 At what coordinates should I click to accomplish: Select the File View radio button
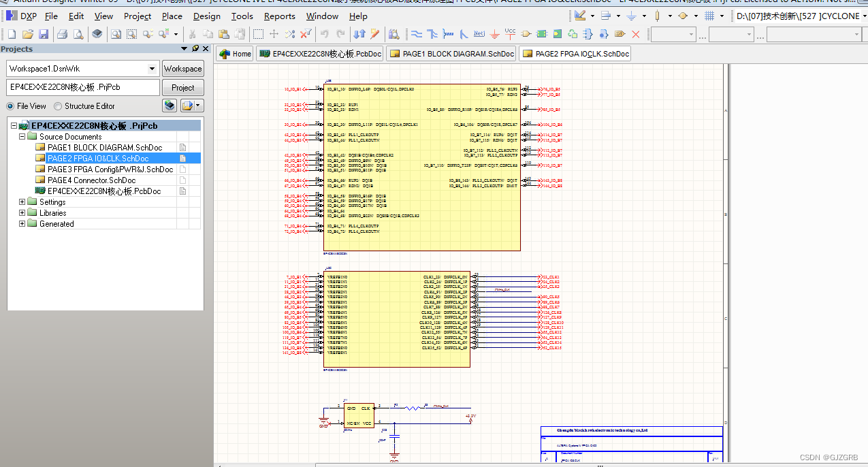(x=10, y=106)
